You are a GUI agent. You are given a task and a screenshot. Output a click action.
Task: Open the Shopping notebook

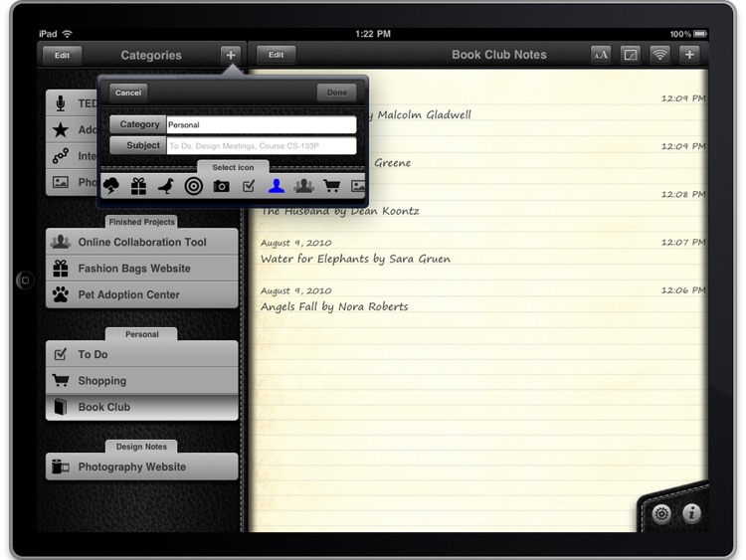142,381
